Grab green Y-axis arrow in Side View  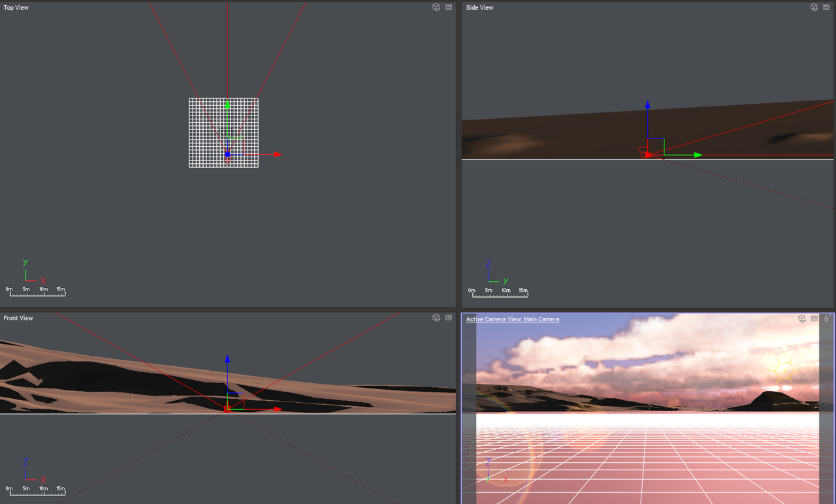698,155
